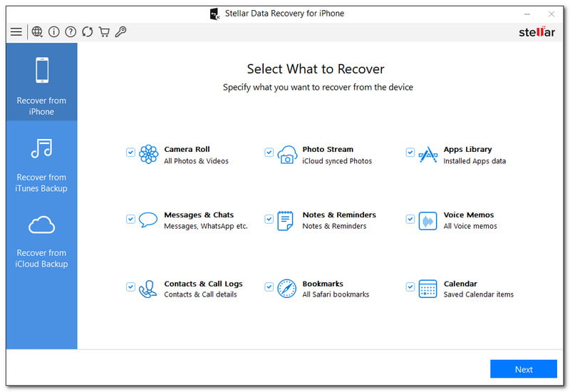The width and height of the screenshot is (570, 392).
Task: Click the Notes notepad icon
Action: tap(286, 221)
